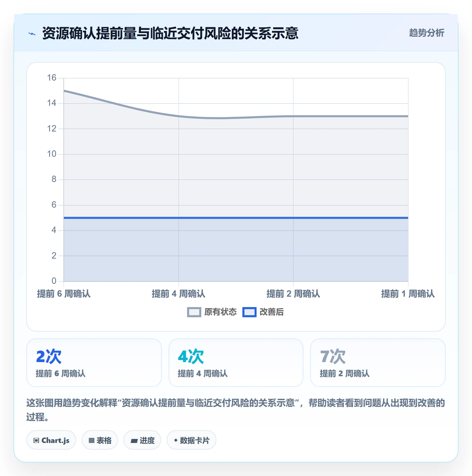472x476 pixels.
Task: Click the 数据卡片 tag chip
Action: [x=191, y=440]
